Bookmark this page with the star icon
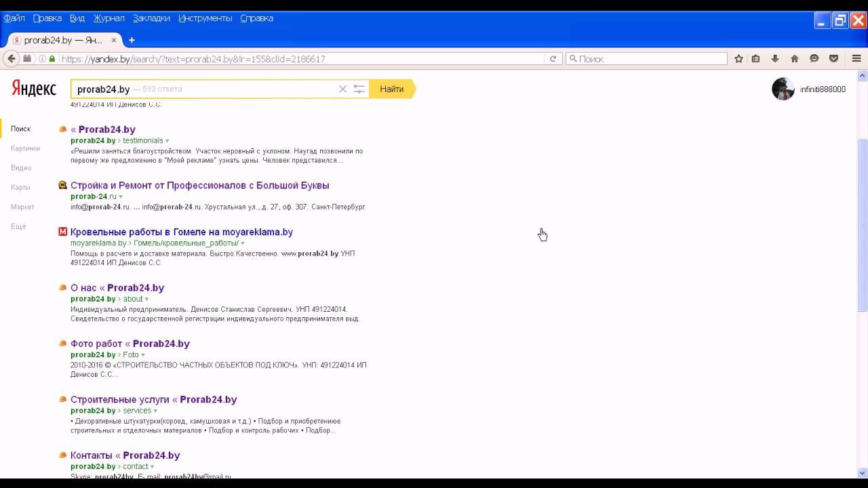This screenshot has width=868, height=488. tap(738, 59)
